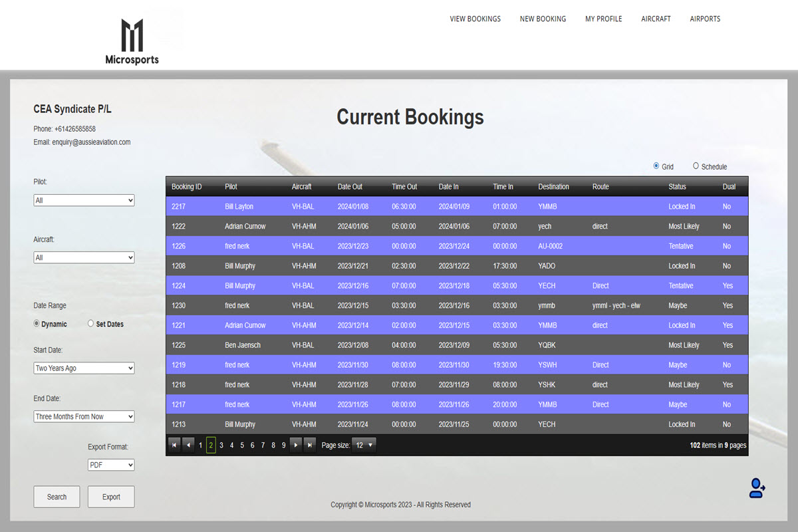The width and height of the screenshot is (798, 532).
Task: Open the Aircraft filter dropdown
Action: 84,257
